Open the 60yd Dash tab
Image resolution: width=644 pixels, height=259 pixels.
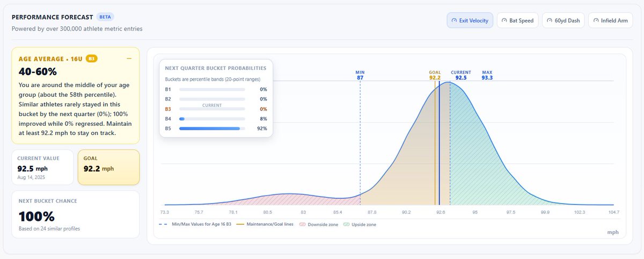(563, 20)
